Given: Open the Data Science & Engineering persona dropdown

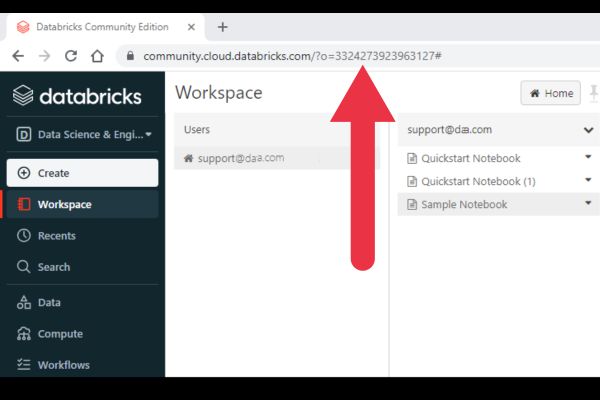Looking at the screenshot, I should [x=84, y=134].
